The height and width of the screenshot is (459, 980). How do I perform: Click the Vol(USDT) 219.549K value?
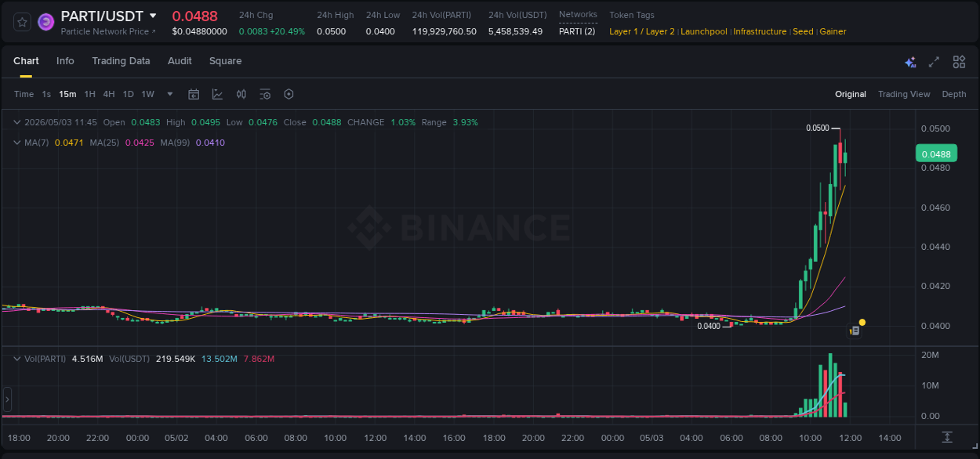(177, 359)
